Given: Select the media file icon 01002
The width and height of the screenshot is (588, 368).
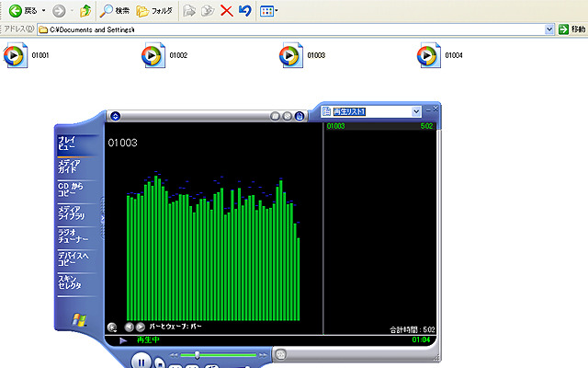Looking at the screenshot, I should point(153,55).
